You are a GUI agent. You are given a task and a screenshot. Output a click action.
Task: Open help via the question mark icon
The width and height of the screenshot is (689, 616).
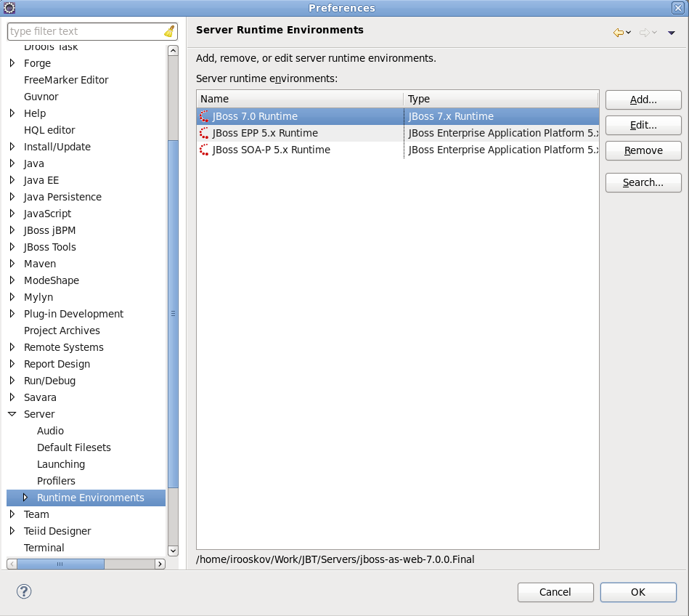(23, 592)
